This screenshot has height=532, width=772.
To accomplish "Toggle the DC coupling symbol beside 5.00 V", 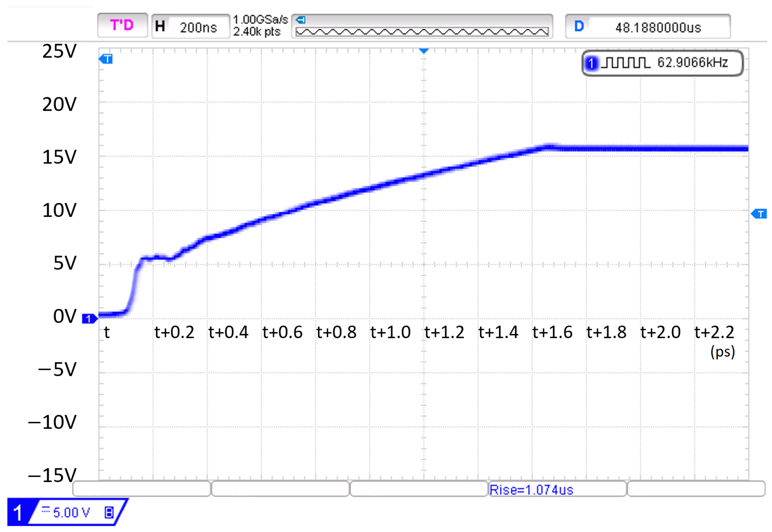I will [x=46, y=509].
